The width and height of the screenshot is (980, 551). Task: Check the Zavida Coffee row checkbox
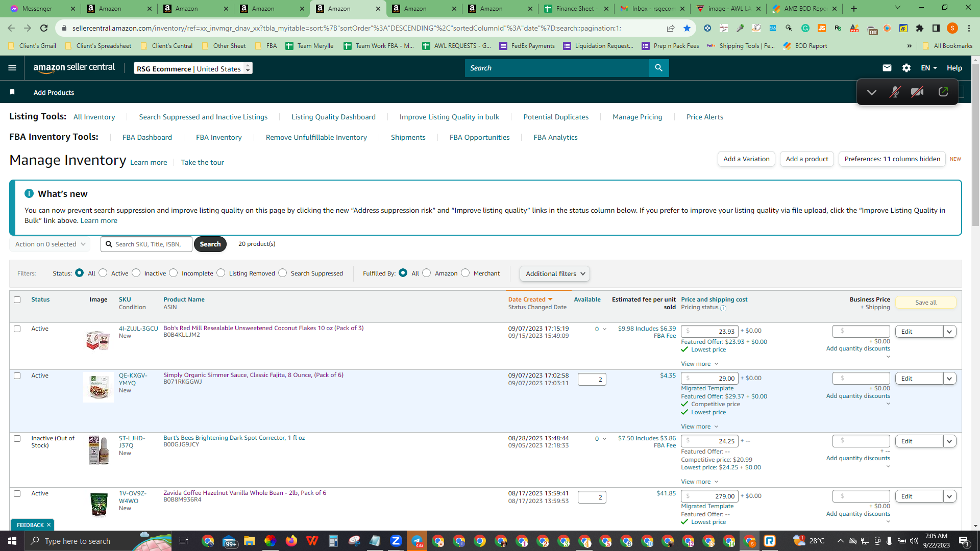17,493
